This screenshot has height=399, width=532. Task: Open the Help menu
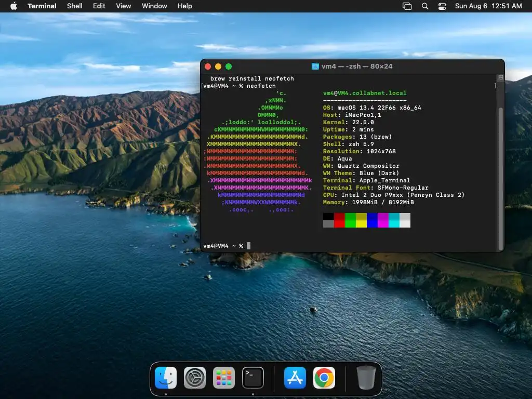(185, 6)
